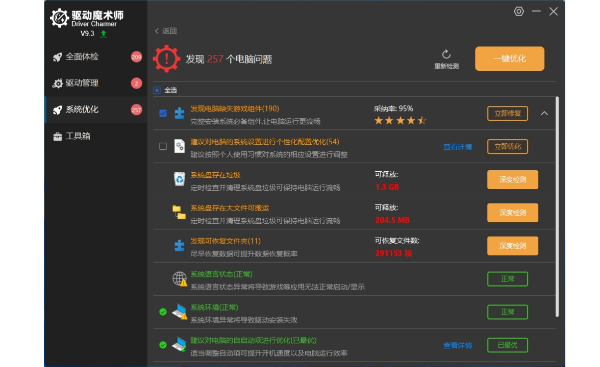The image size is (600, 367).
Task: Open 驱动管理 in the sidebar
Action: point(96,83)
